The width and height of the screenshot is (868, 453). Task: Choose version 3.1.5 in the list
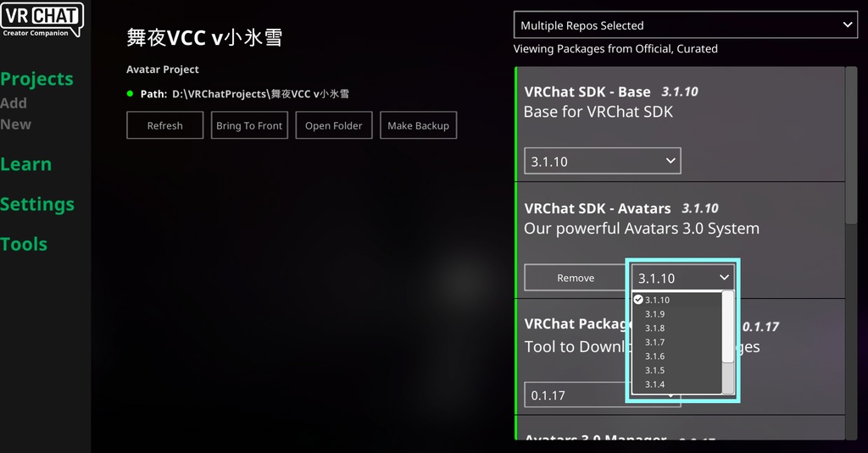(x=676, y=370)
